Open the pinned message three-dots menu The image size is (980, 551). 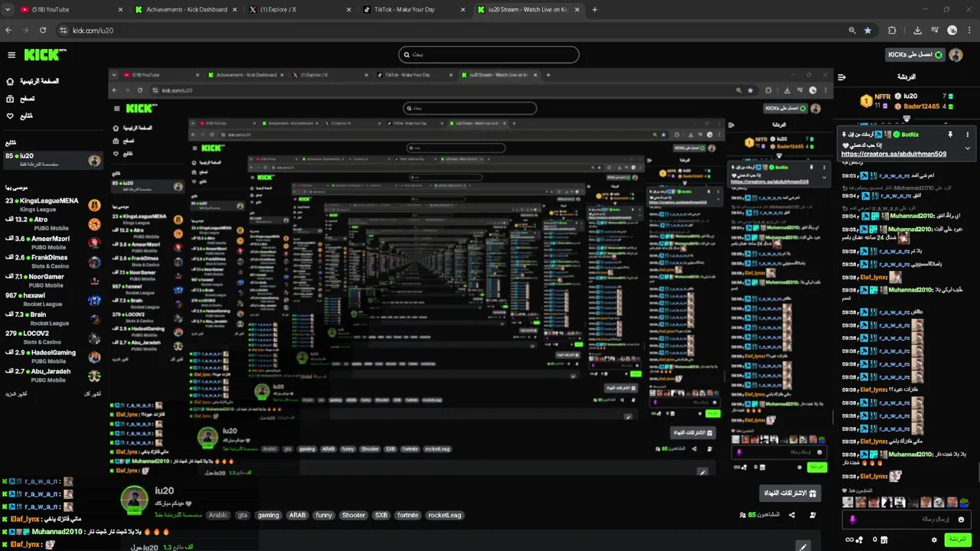tap(967, 135)
